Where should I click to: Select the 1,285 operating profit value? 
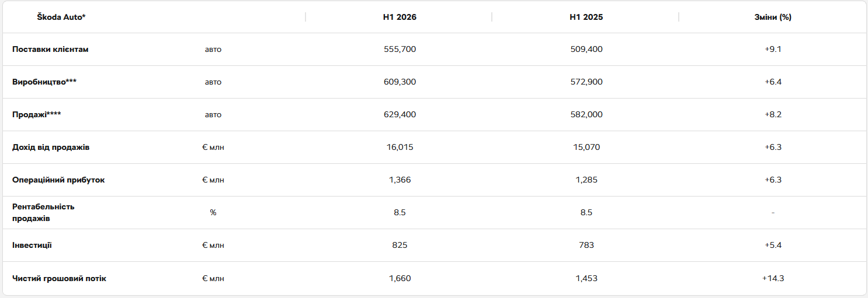click(x=586, y=180)
